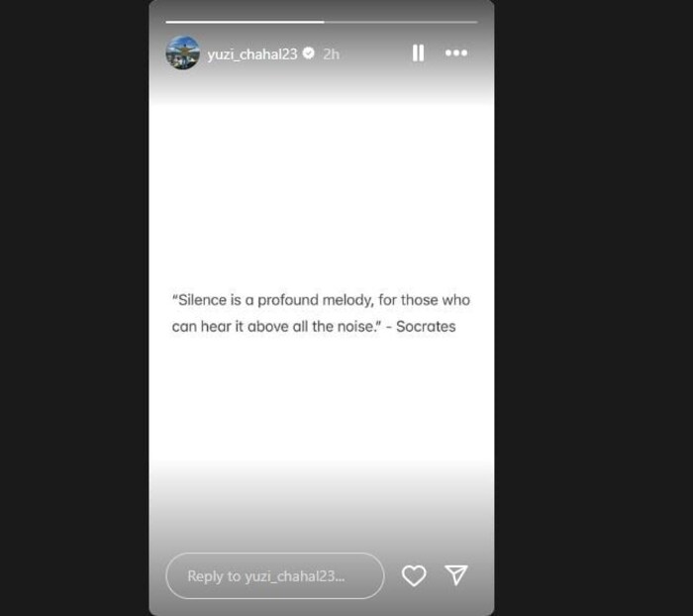Click the unfilled part of story progress bar

point(401,22)
